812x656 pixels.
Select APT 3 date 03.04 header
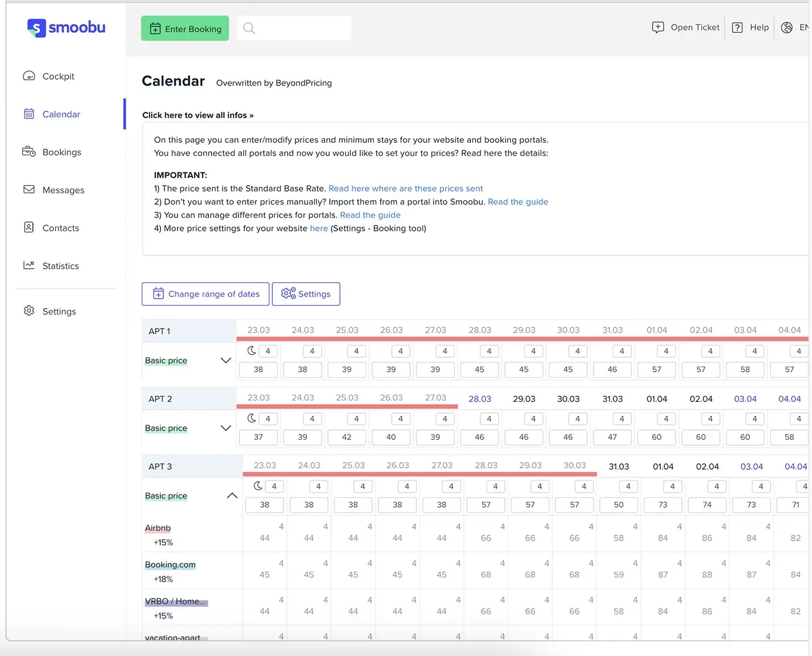coord(752,467)
